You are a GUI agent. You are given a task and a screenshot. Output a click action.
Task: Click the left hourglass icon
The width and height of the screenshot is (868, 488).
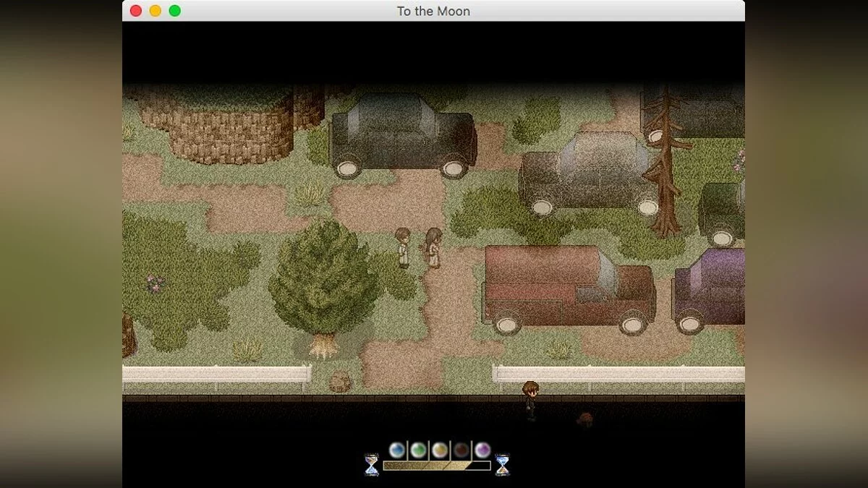(x=372, y=465)
